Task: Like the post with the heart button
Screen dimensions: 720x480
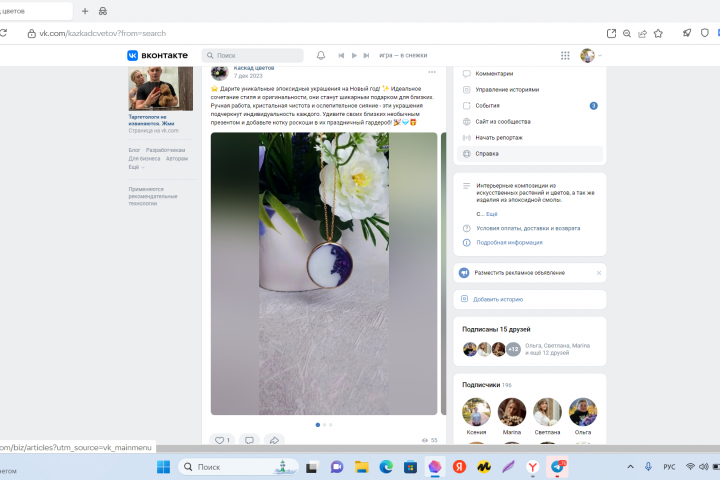Action: point(222,440)
